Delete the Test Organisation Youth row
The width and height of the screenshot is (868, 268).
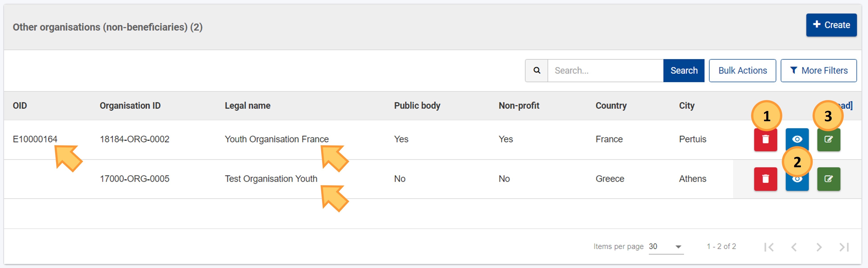(765, 179)
